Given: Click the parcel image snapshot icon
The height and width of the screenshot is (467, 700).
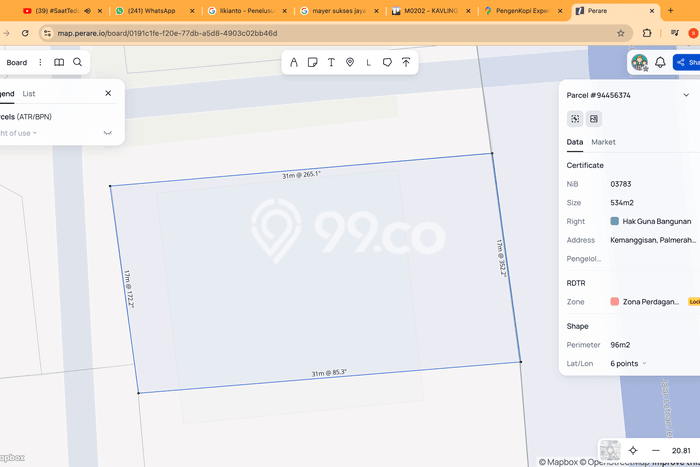Looking at the screenshot, I should click(x=594, y=119).
